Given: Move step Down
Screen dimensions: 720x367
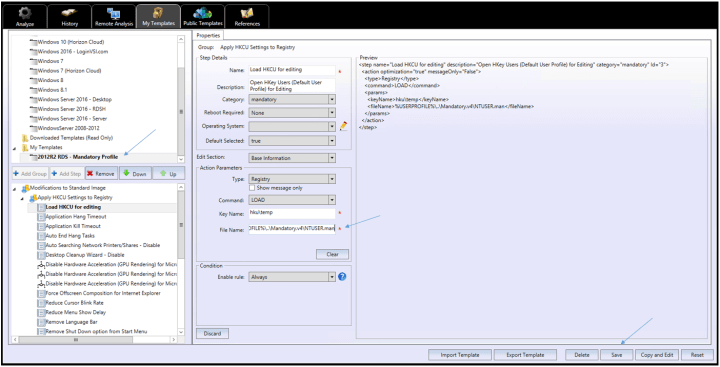Looking at the screenshot, I should coord(135,174).
